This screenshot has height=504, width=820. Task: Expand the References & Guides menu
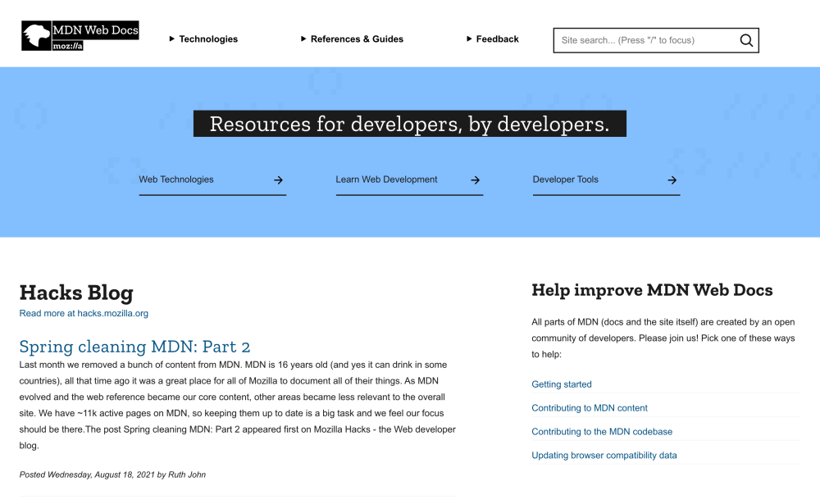[x=352, y=39]
